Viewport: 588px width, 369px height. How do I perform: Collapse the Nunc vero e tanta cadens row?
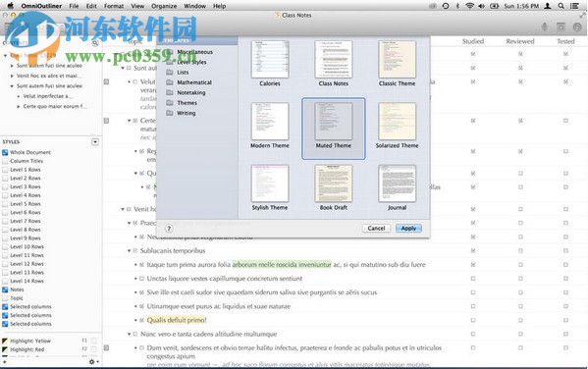[x=130, y=334]
